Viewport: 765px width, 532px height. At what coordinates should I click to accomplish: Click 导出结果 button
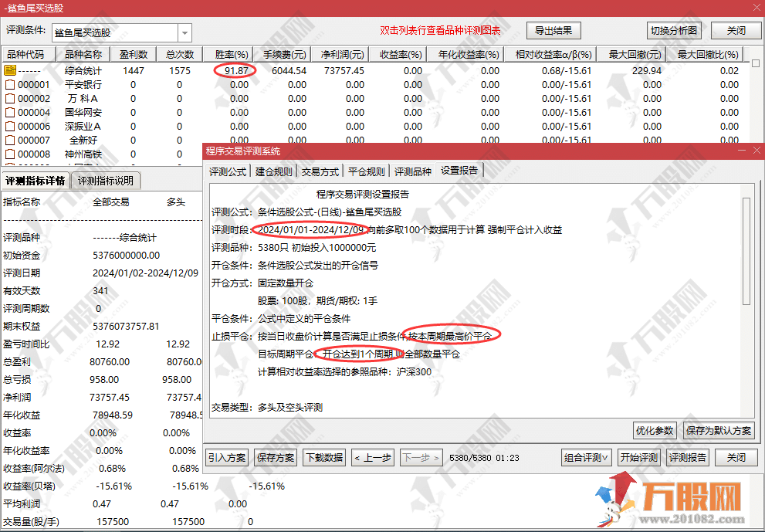(x=553, y=31)
